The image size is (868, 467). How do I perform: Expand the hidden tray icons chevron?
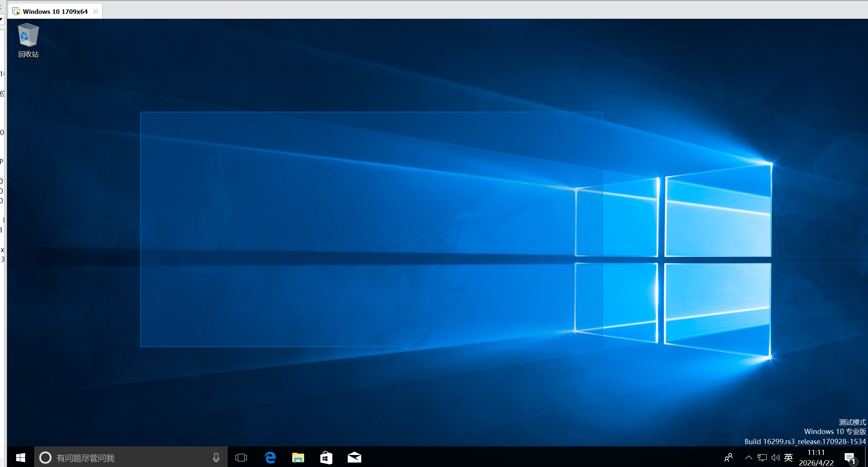pos(748,458)
